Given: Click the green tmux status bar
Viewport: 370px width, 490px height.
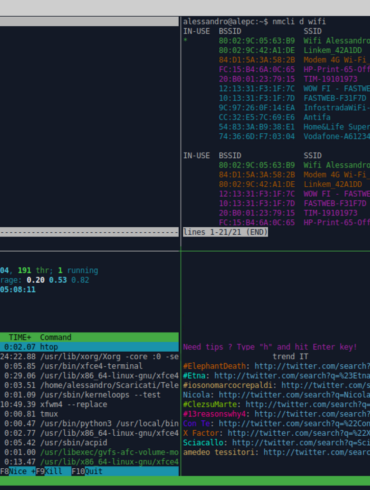Looking at the screenshot, I should pyautogui.click(x=185, y=481).
